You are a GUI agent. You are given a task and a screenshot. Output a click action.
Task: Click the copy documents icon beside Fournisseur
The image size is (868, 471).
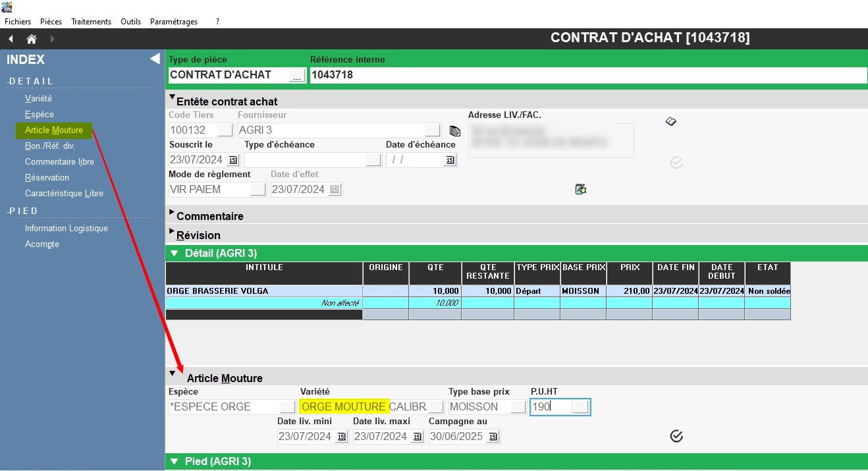[454, 130]
